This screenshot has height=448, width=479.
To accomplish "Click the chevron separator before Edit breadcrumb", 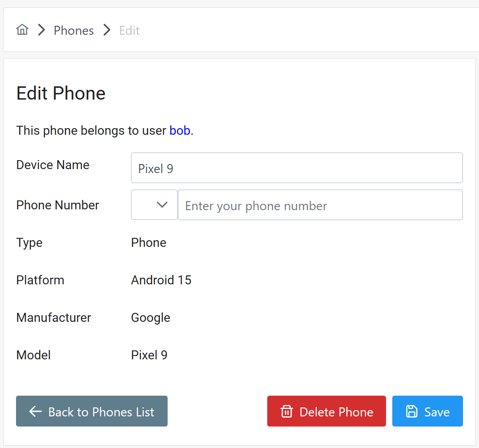I will (x=107, y=30).
